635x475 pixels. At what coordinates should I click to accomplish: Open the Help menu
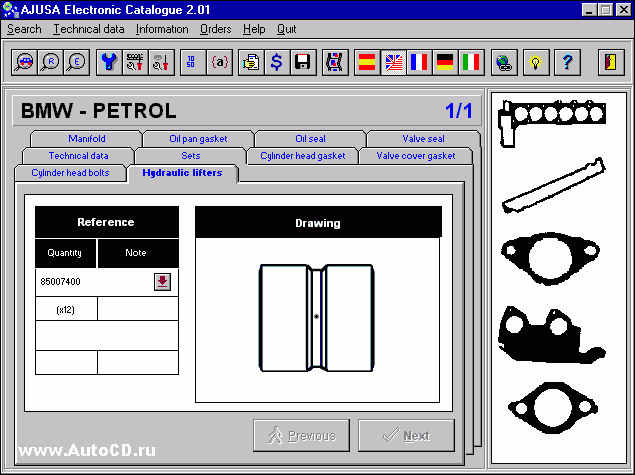point(254,29)
